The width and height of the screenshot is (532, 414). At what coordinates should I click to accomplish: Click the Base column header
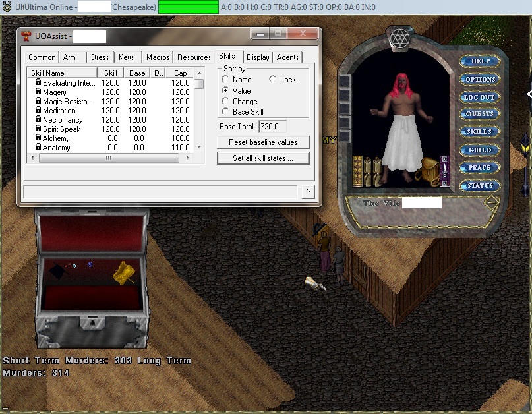pos(136,73)
